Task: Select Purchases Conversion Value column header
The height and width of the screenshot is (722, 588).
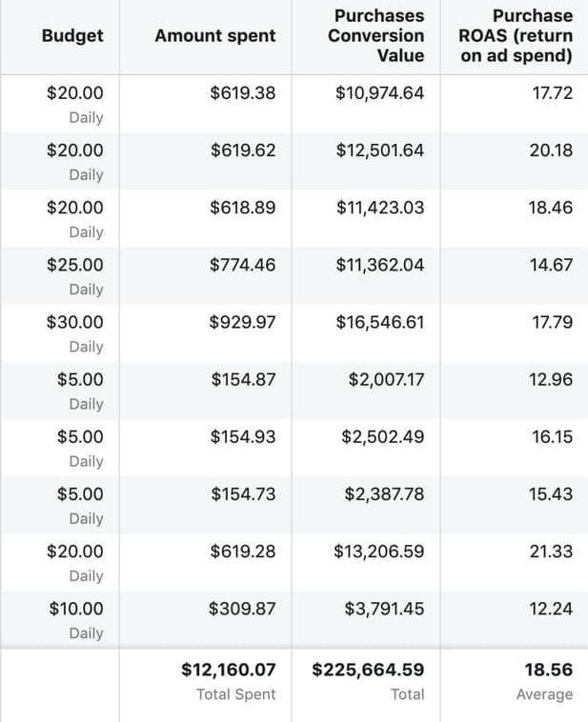Action: (x=376, y=36)
